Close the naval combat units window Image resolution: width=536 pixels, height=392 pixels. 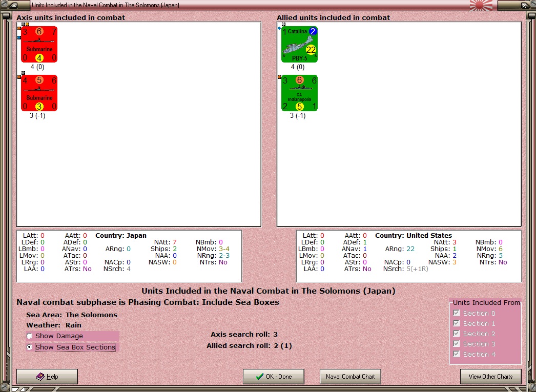[525, 5]
